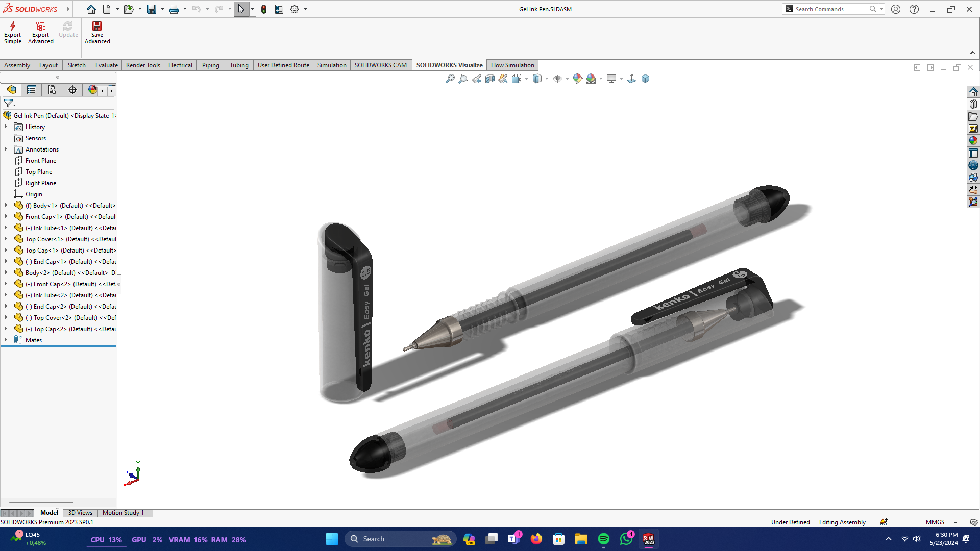This screenshot has height=551, width=980.
Task: Select the Section View tool
Action: click(x=490, y=79)
